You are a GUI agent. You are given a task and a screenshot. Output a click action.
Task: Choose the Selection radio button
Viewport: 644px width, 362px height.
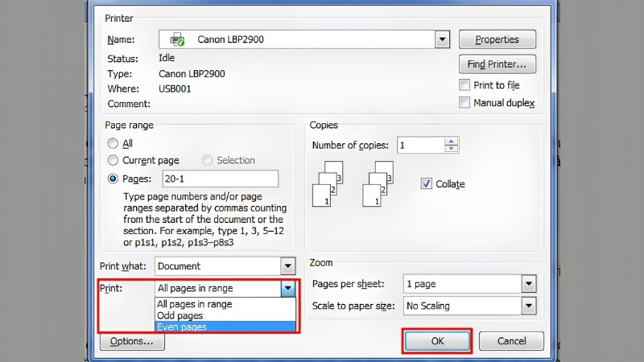pos(207,160)
